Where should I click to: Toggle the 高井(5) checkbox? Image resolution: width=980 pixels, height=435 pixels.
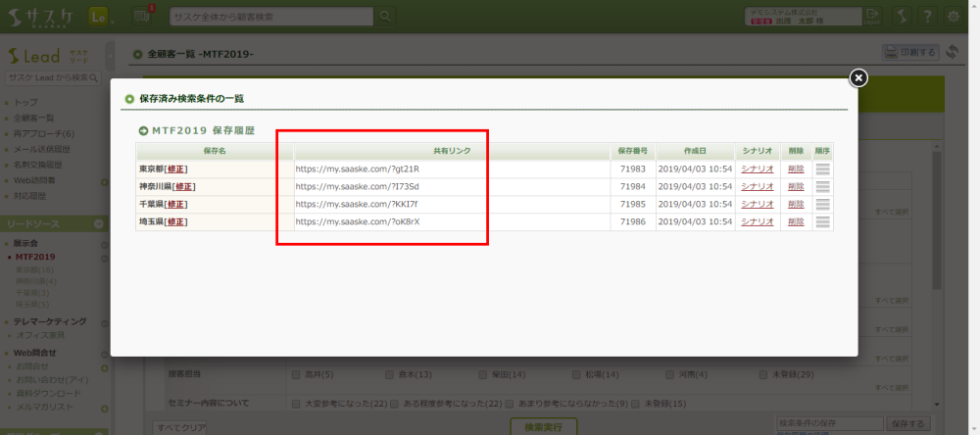tap(295, 374)
